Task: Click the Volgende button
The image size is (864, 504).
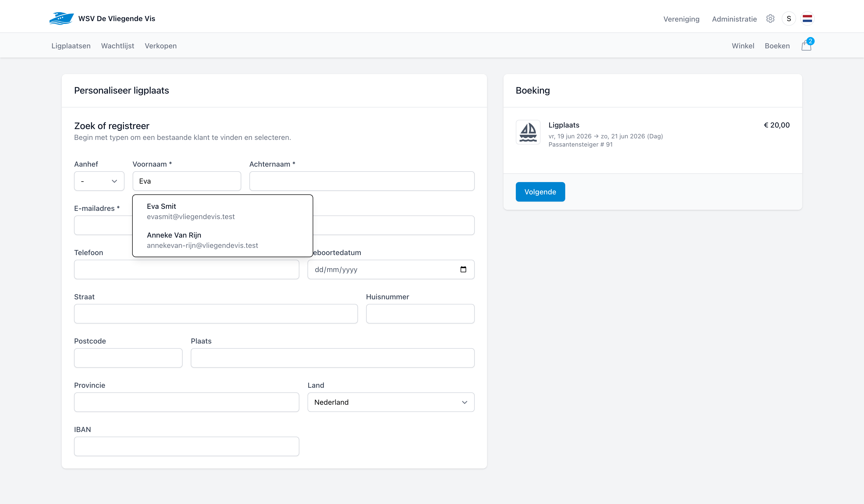Action: pyautogui.click(x=540, y=192)
